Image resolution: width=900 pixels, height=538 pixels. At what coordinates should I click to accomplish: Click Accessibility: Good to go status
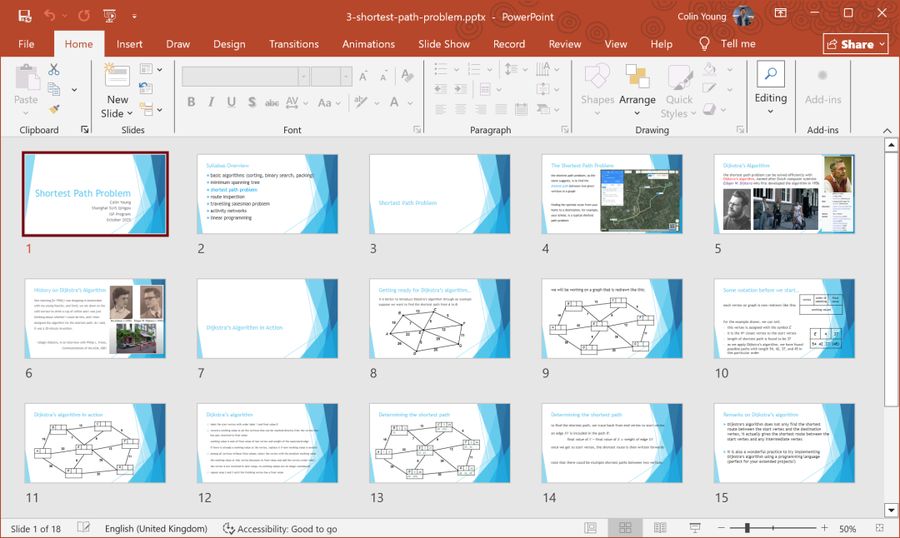coord(279,528)
